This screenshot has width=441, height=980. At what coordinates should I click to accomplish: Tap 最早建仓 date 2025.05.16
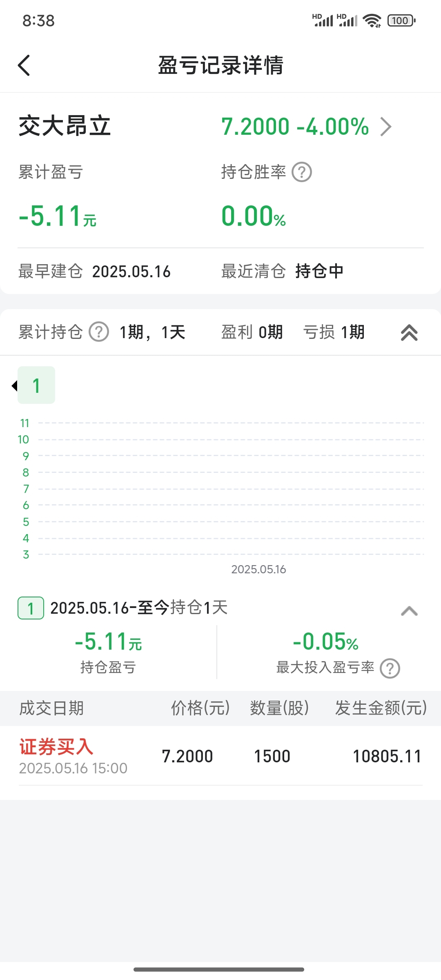click(131, 272)
